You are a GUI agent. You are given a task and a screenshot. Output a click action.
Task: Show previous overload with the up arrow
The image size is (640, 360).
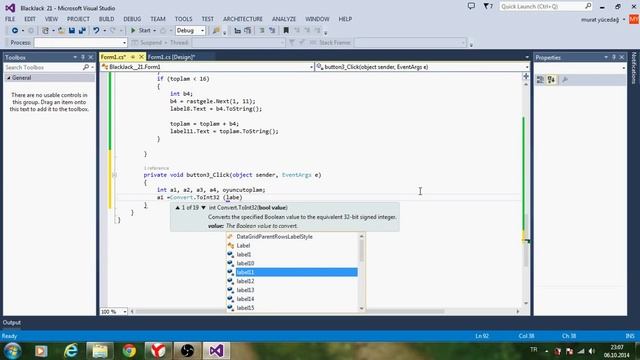(178, 208)
